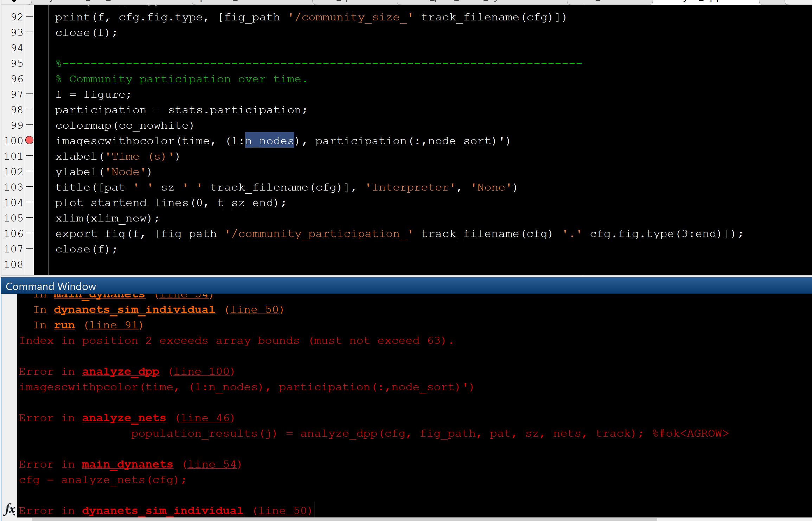Click the 'line 91' hyperlink next to run
The image size is (812, 521).
click(113, 325)
